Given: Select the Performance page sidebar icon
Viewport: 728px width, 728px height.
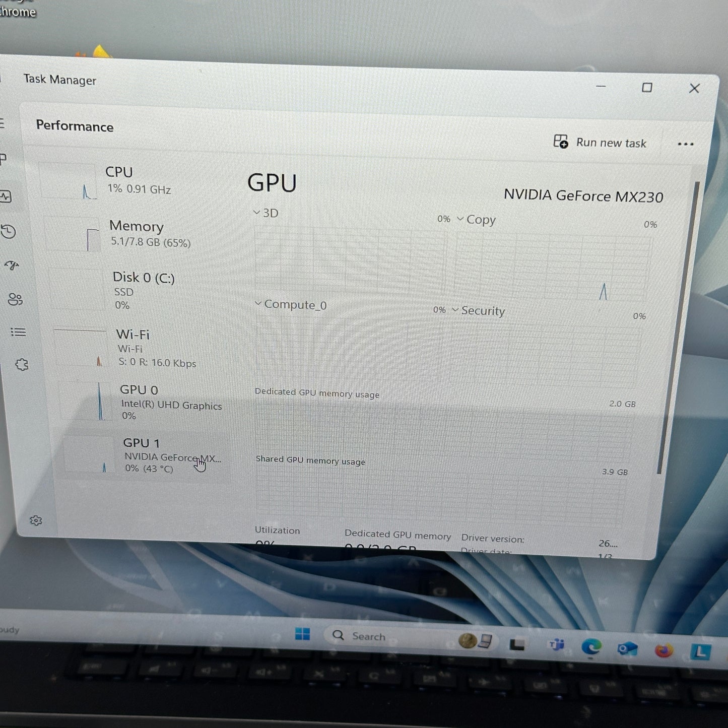Looking at the screenshot, I should click(x=6, y=196).
